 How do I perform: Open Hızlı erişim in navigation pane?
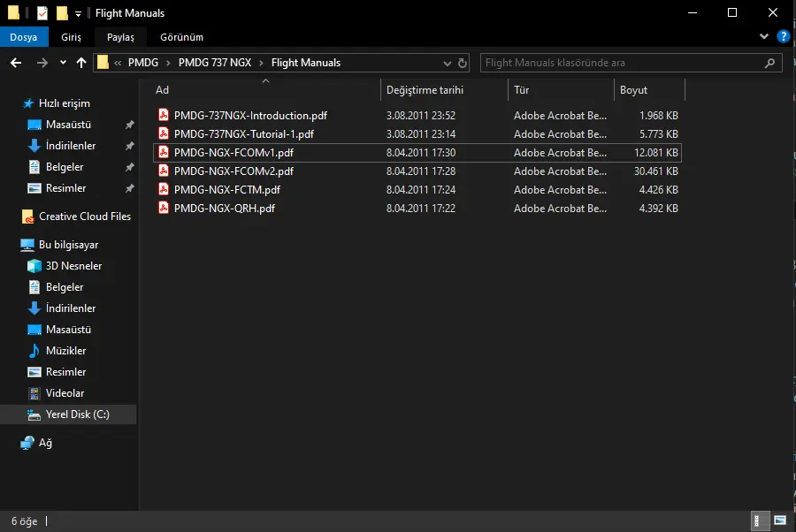pos(64,103)
